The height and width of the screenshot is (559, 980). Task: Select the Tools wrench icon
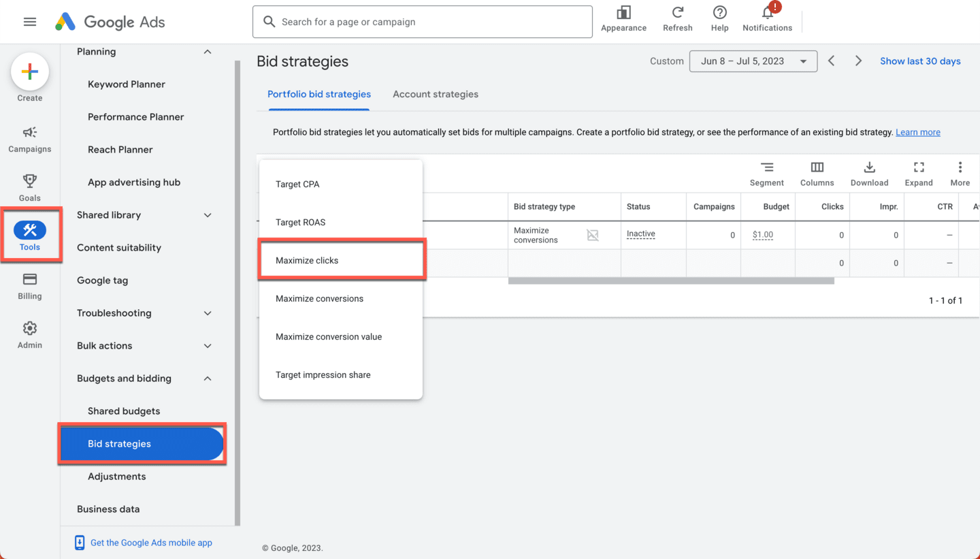coord(30,230)
